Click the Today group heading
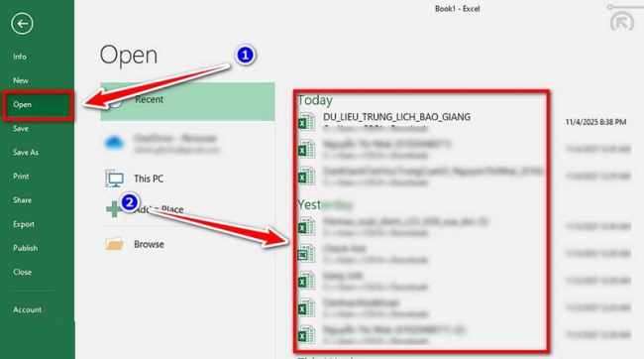 (315, 100)
